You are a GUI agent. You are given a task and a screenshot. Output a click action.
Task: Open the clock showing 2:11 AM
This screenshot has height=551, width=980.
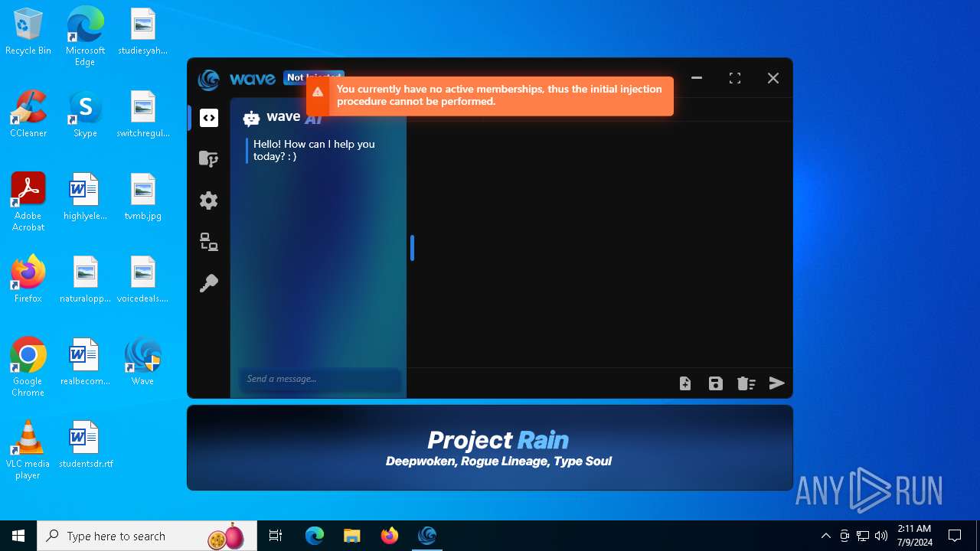pos(914,536)
